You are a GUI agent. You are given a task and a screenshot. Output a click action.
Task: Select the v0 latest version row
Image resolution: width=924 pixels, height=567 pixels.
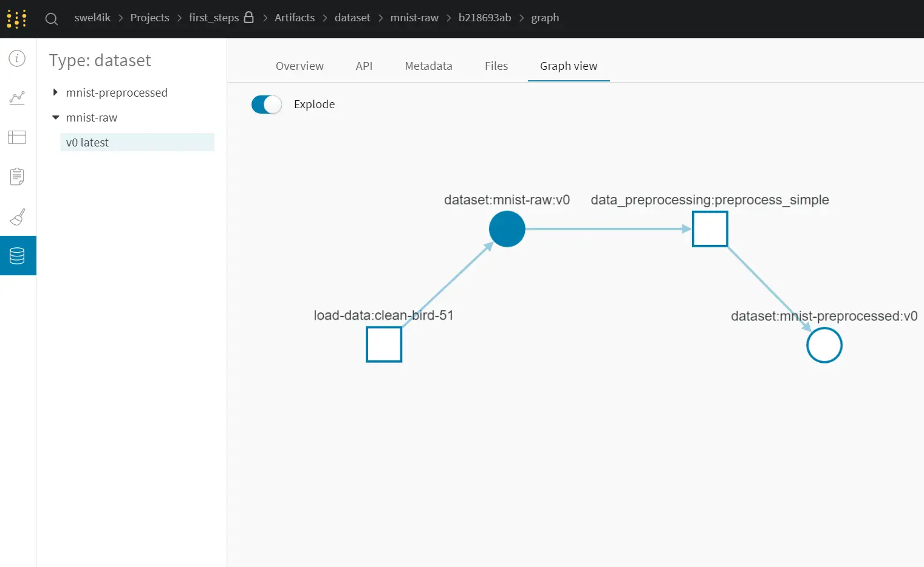[137, 142]
